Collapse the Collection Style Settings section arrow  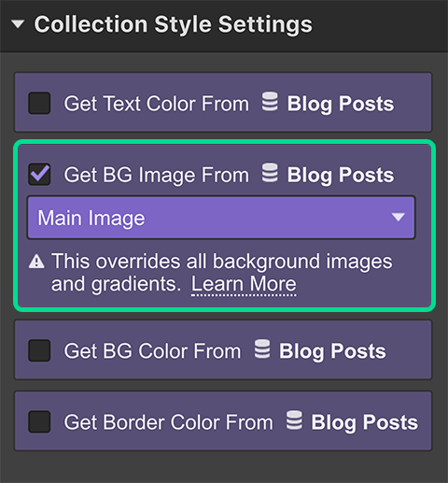18,24
